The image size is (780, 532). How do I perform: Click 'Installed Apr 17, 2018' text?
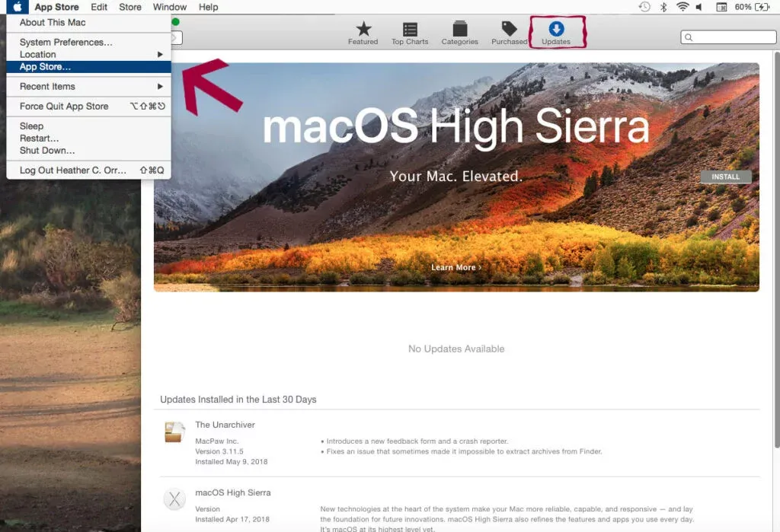pyautogui.click(x=232, y=520)
